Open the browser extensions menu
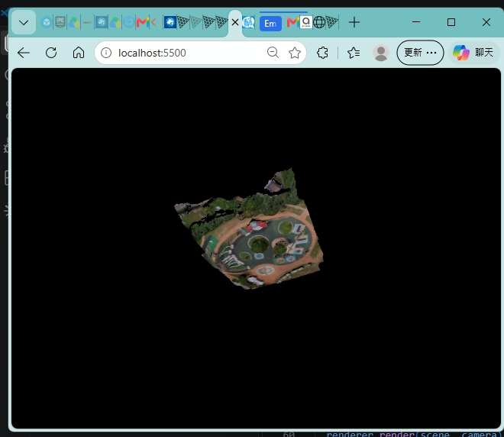The height and width of the screenshot is (437, 504). (x=322, y=53)
